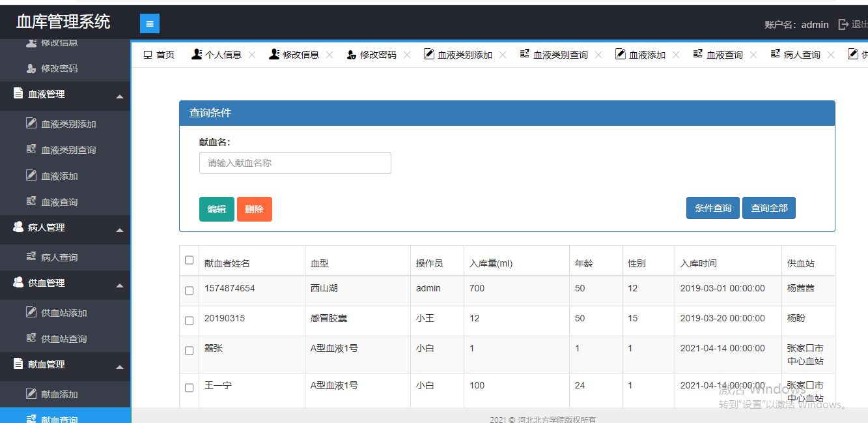The width and height of the screenshot is (868, 423).
Task: Click the 血液添加 edit icon in sidebar
Action: 31,175
